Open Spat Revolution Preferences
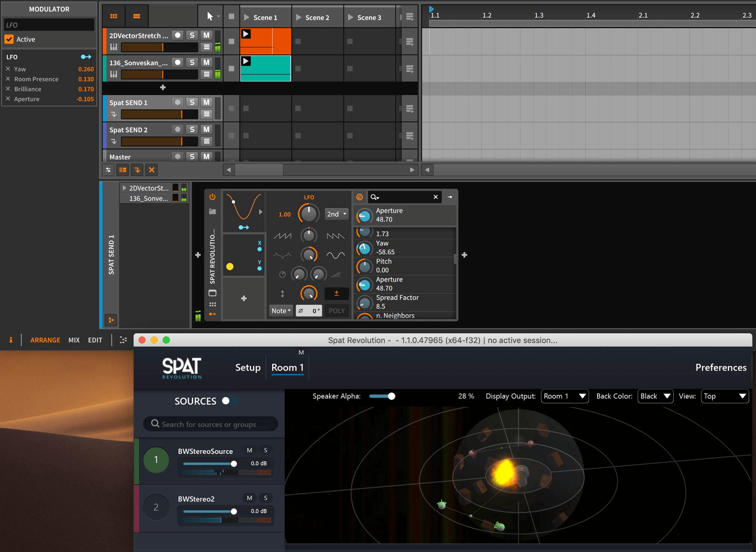The image size is (756, 552). coord(721,367)
